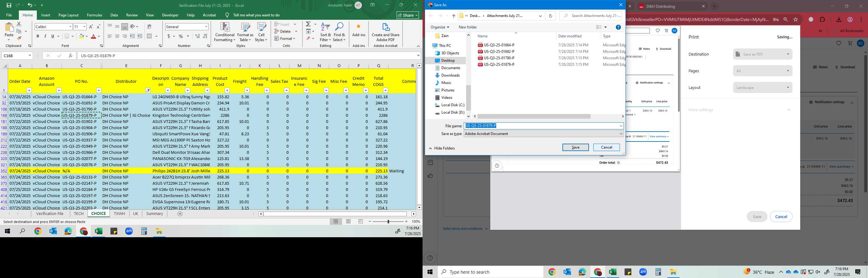Adjust Excel zoom slider
The height and width of the screenshot is (278, 868).
388,221
